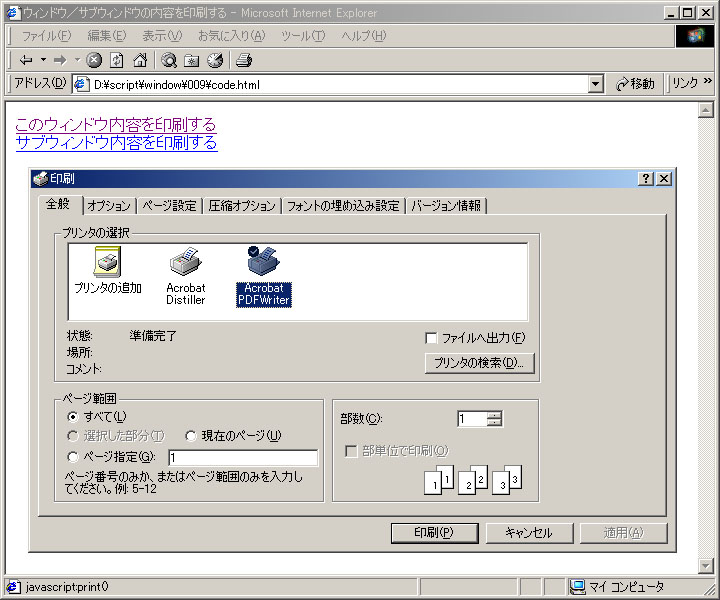This screenshot has height=600, width=720.
Task: Click link このウィンドウ内容を印刷する
Action: click(116, 124)
